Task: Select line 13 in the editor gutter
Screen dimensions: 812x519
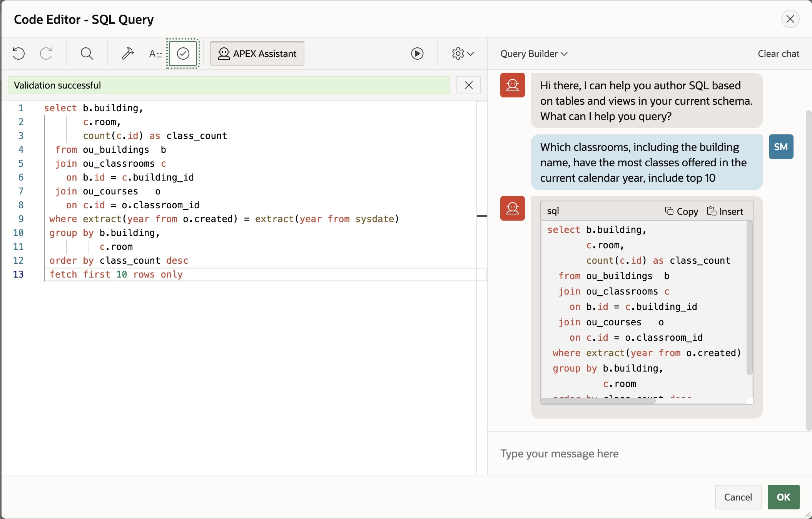Action: point(18,275)
